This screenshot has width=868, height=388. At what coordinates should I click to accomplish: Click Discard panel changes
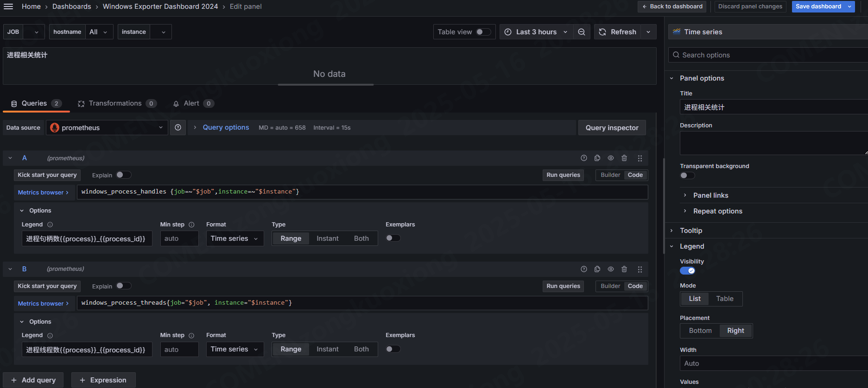point(750,6)
